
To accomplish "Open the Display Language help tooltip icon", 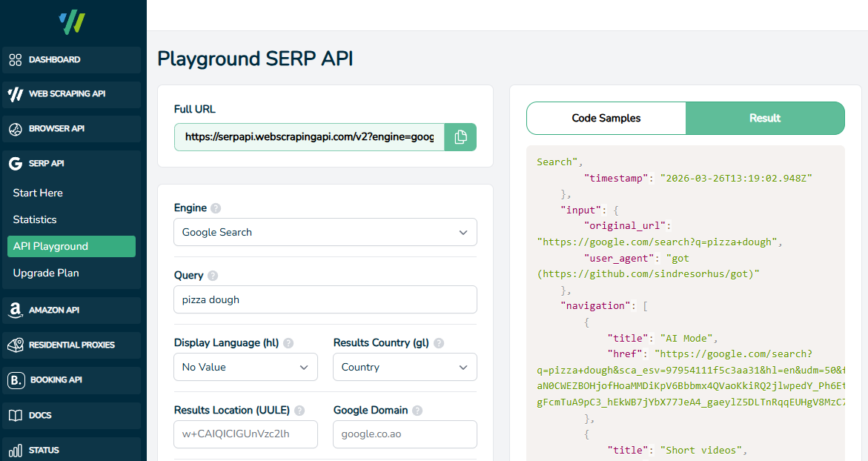I will 289,342.
